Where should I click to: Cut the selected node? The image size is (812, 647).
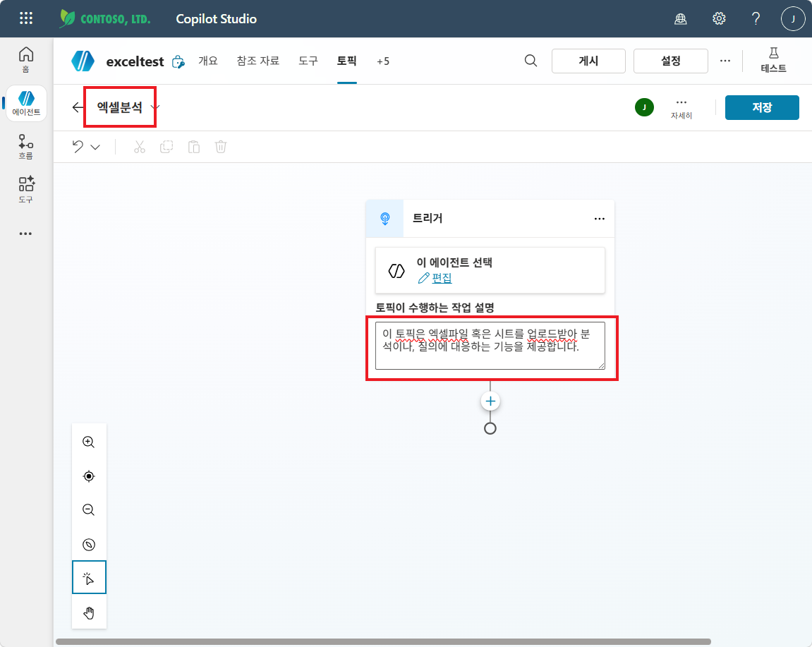pos(139,147)
